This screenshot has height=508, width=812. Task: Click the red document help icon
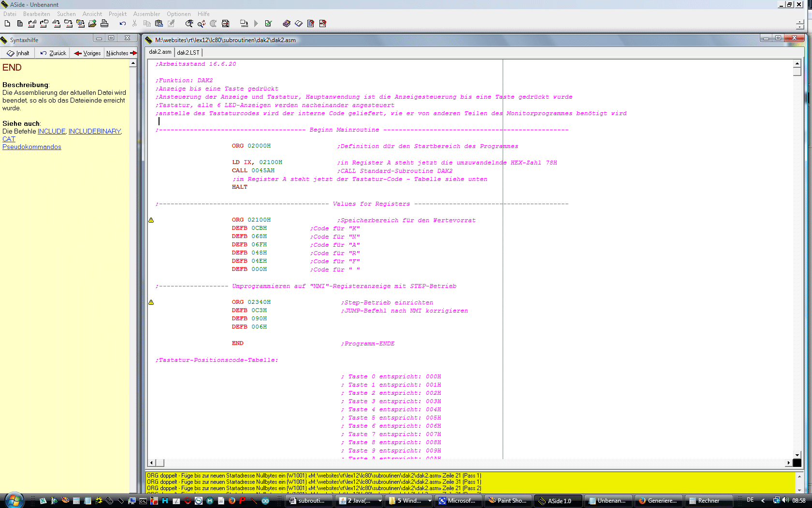click(323, 23)
